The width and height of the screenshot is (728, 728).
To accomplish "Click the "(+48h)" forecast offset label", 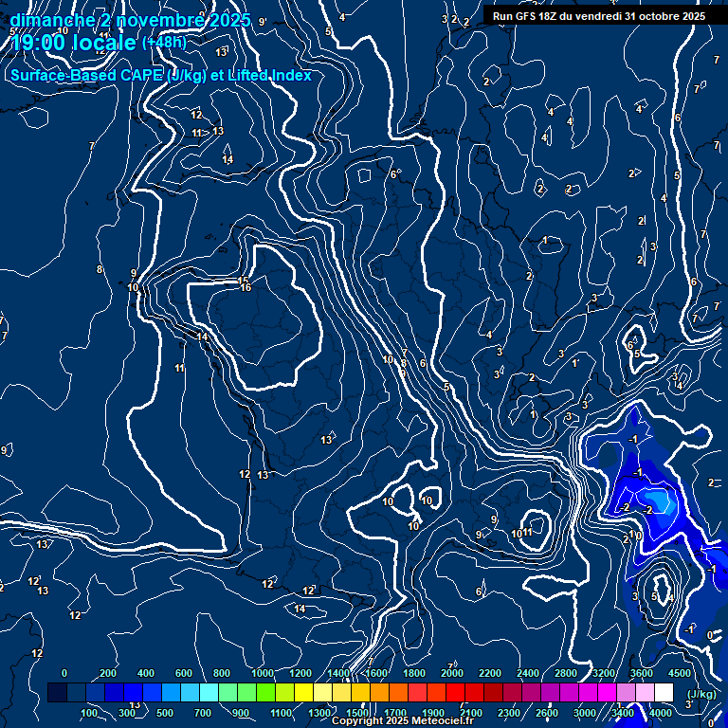I will click(164, 43).
